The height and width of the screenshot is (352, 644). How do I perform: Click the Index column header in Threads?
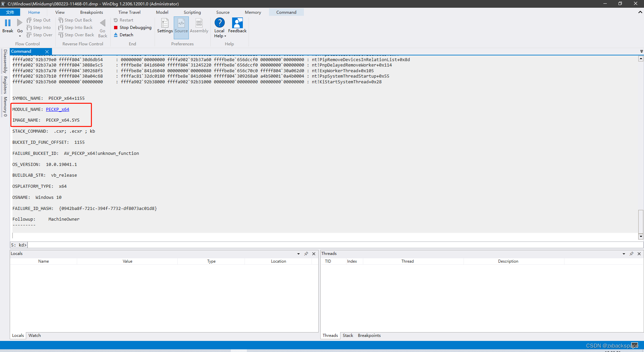click(x=352, y=261)
